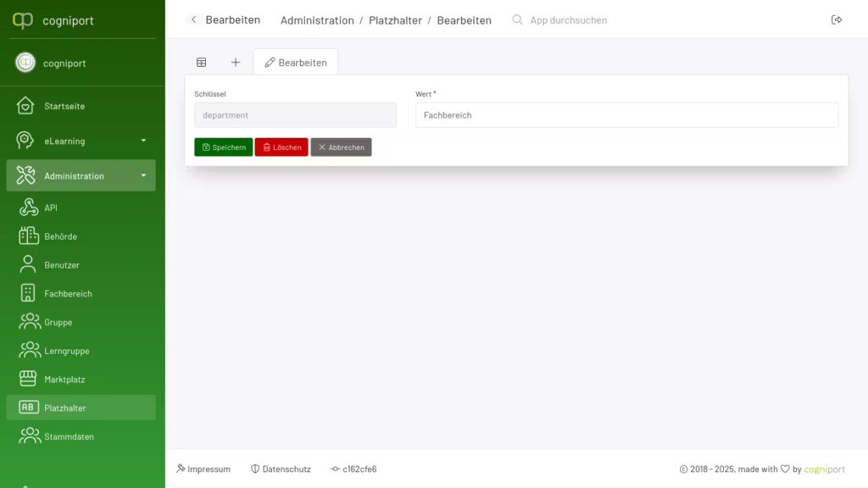
Task: Click the back chevron beside Bearbeiten
Action: click(193, 19)
